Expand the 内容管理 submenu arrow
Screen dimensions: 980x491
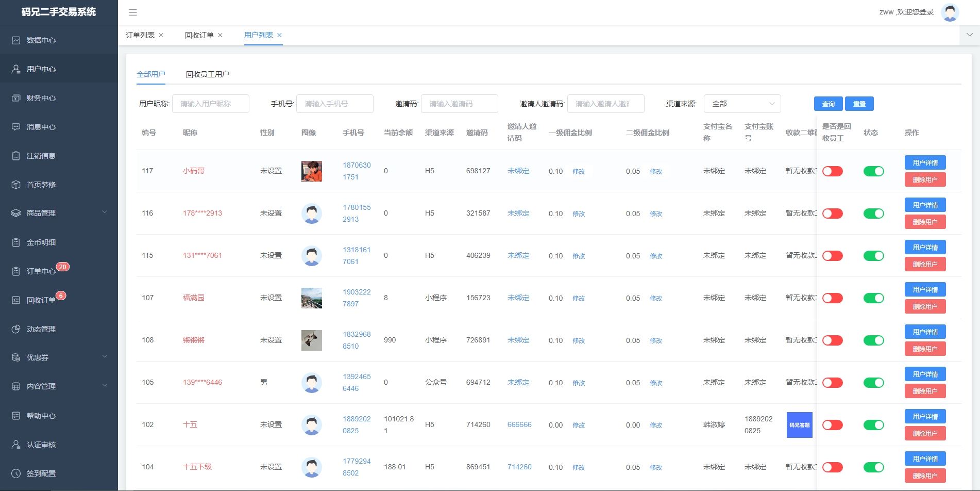105,385
